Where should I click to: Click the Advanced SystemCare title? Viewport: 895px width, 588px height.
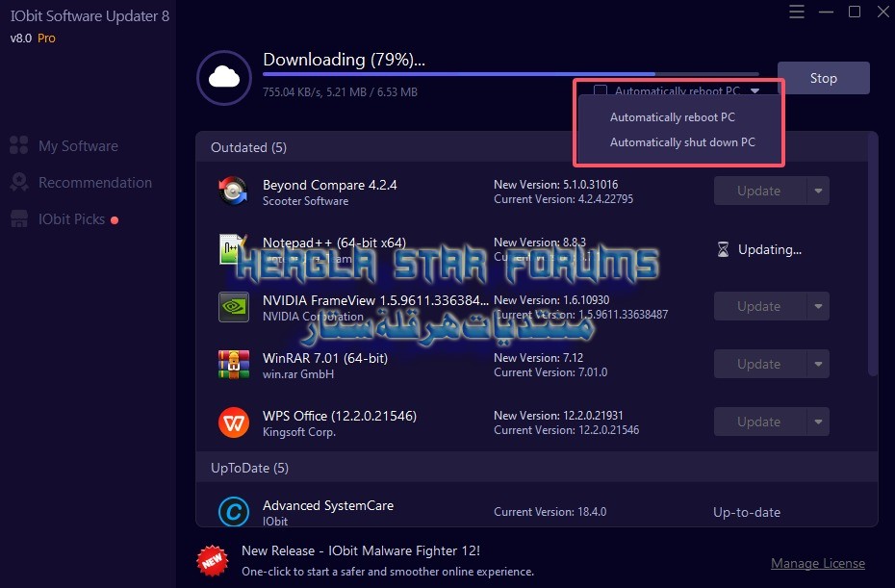327,505
